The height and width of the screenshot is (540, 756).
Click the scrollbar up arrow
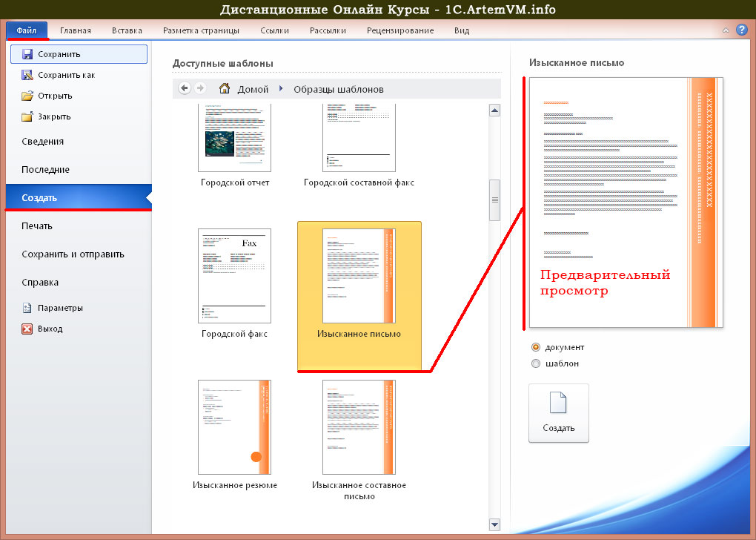tap(494, 111)
